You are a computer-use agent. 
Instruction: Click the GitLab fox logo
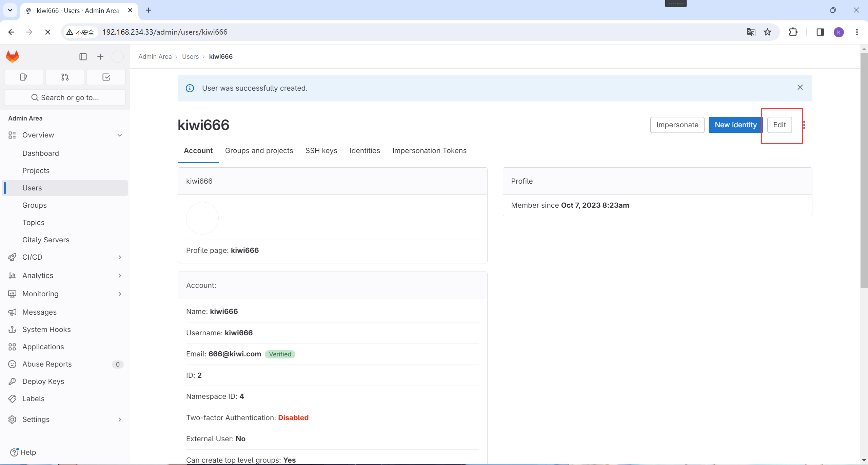click(x=13, y=56)
